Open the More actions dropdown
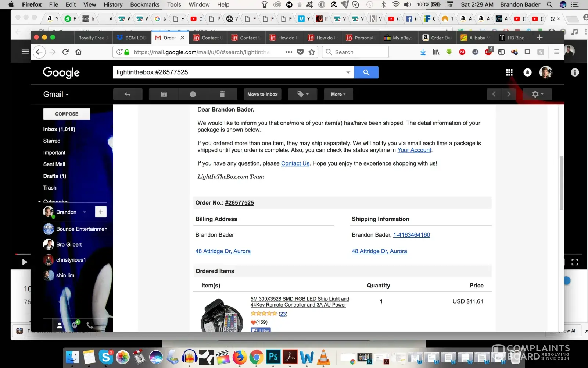 click(x=338, y=94)
